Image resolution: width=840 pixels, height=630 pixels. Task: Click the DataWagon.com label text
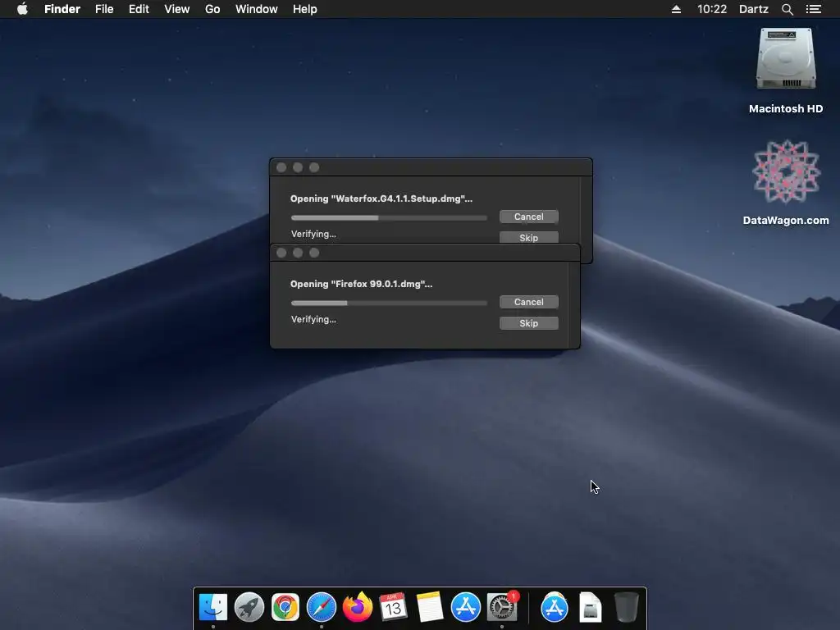tap(786, 220)
